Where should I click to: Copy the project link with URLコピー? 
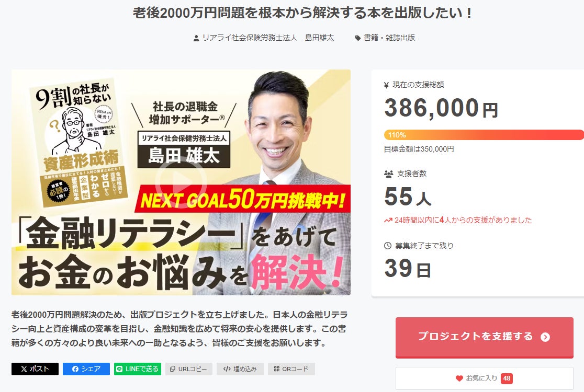[189, 369]
